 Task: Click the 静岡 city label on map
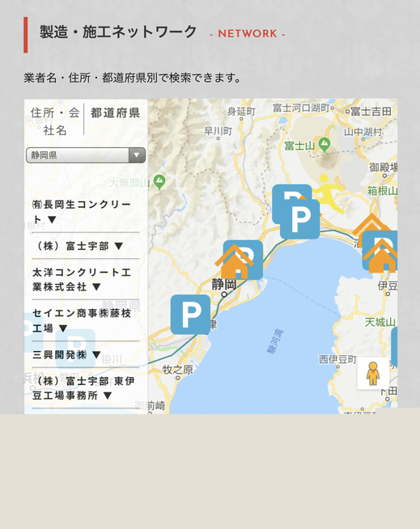pyautogui.click(x=224, y=284)
